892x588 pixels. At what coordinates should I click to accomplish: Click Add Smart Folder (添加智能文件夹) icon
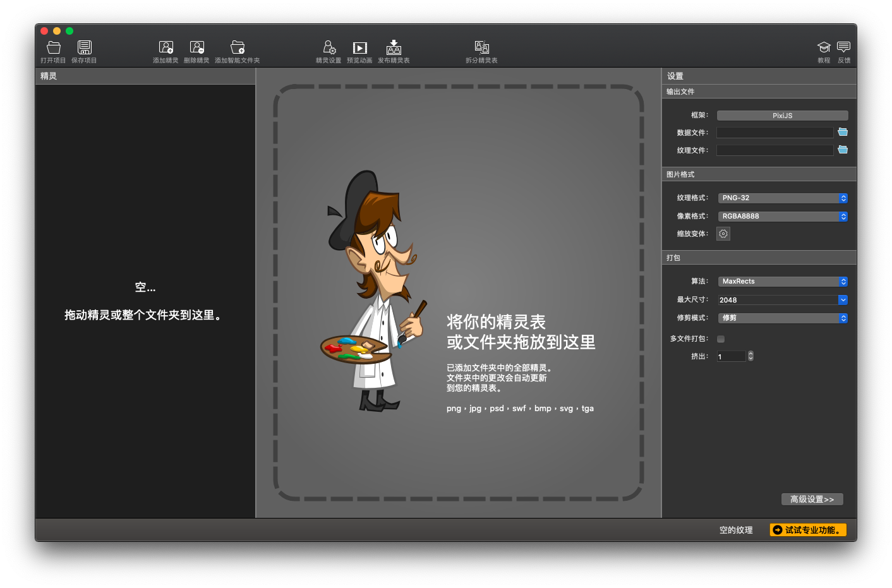(237, 48)
